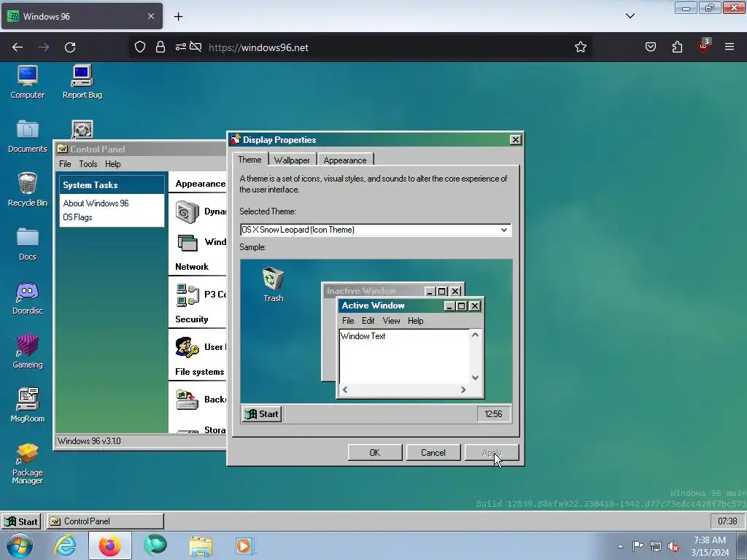Viewport: 747px width, 560px height.
Task: Click the Firefox taskbar icon
Action: pyautogui.click(x=109, y=545)
